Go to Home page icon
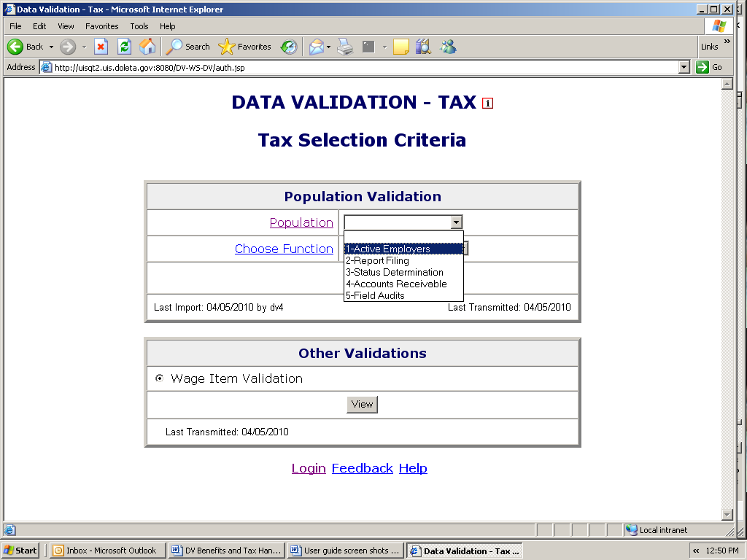 147,47
